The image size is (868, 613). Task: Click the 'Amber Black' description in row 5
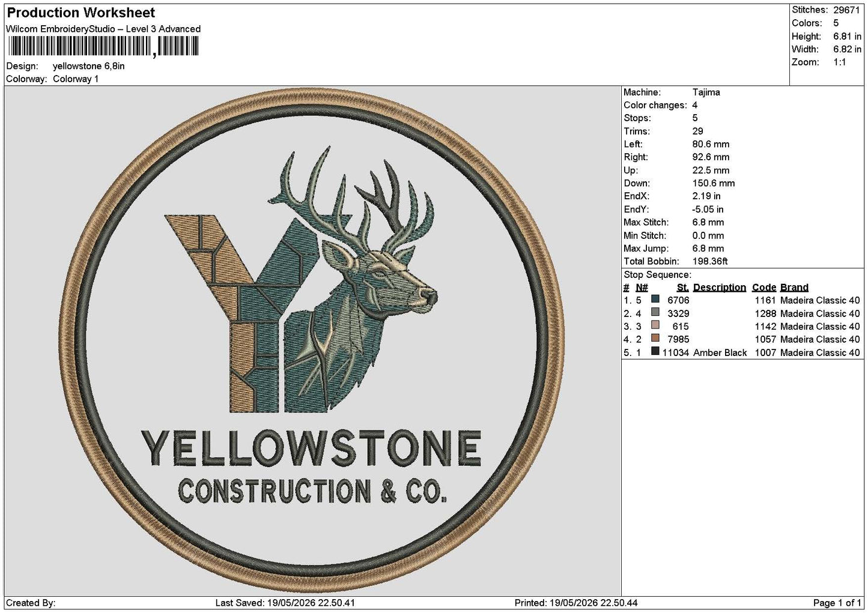coord(720,353)
